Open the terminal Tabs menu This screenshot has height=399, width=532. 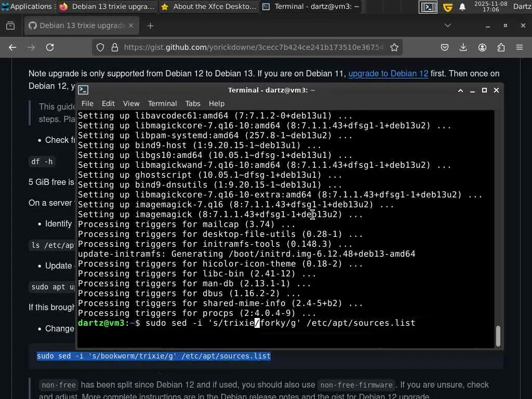pyautogui.click(x=193, y=103)
